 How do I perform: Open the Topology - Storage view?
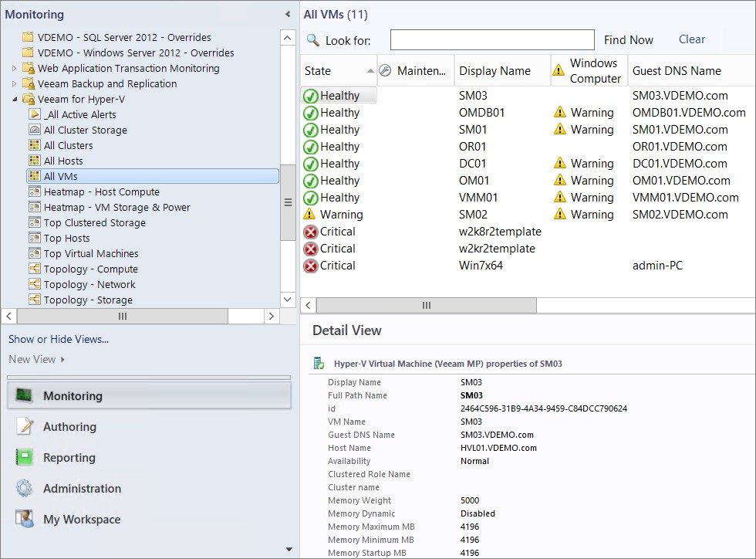88,300
